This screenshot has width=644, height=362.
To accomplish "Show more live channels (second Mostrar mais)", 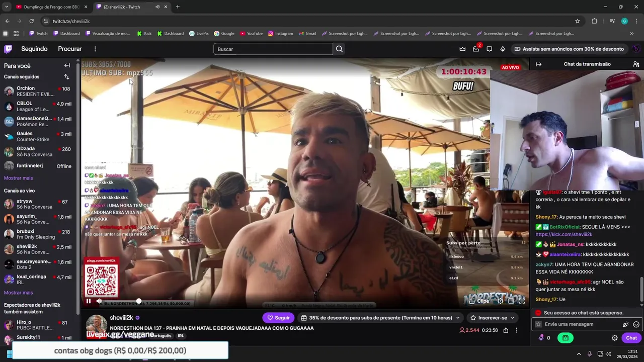I will click(18, 293).
